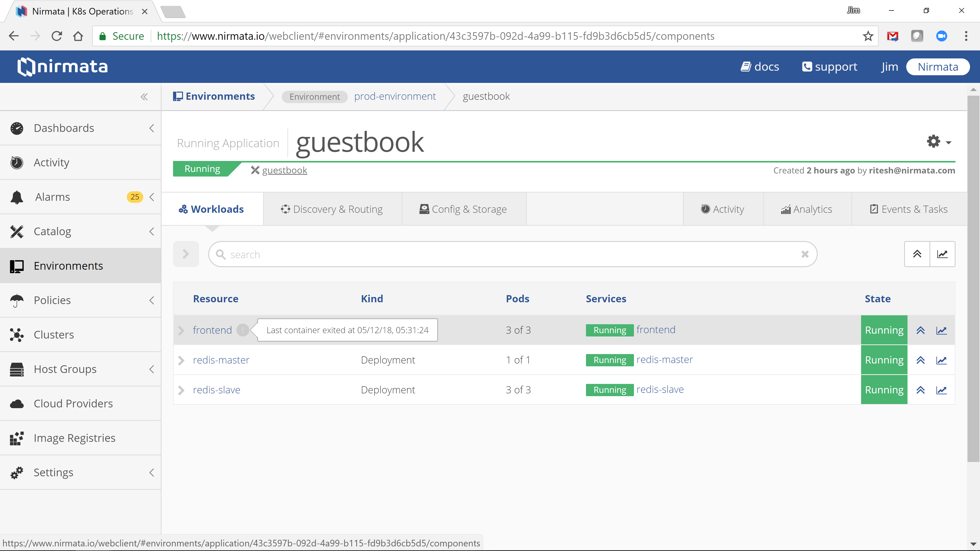
Task: Expand the Catalog submenu chevron
Action: [x=151, y=231]
